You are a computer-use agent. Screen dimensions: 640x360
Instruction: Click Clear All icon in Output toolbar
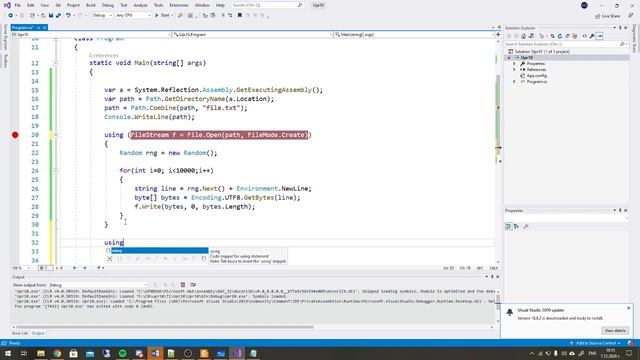[x=182, y=285]
